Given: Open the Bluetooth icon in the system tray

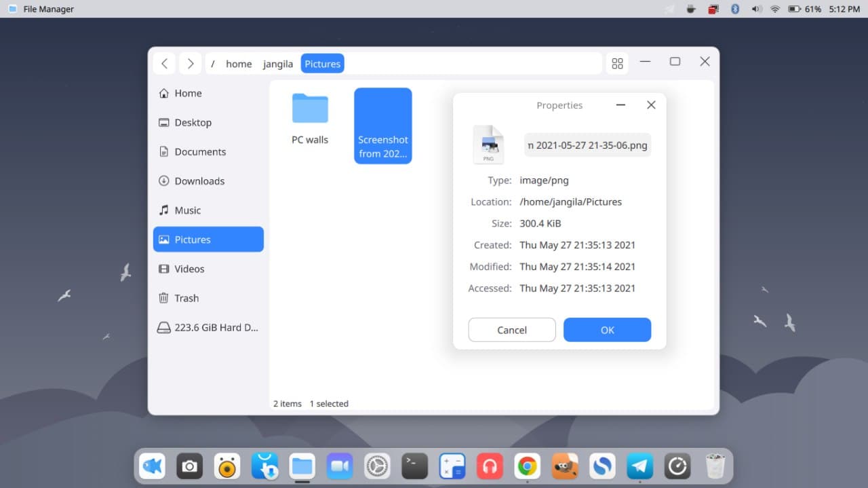Looking at the screenshot, I should pos(734,9).
